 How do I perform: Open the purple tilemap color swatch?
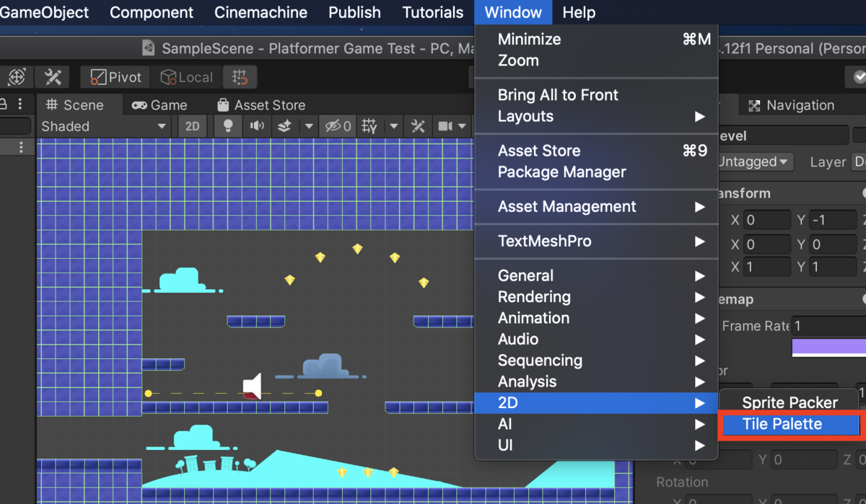point(828,348)
